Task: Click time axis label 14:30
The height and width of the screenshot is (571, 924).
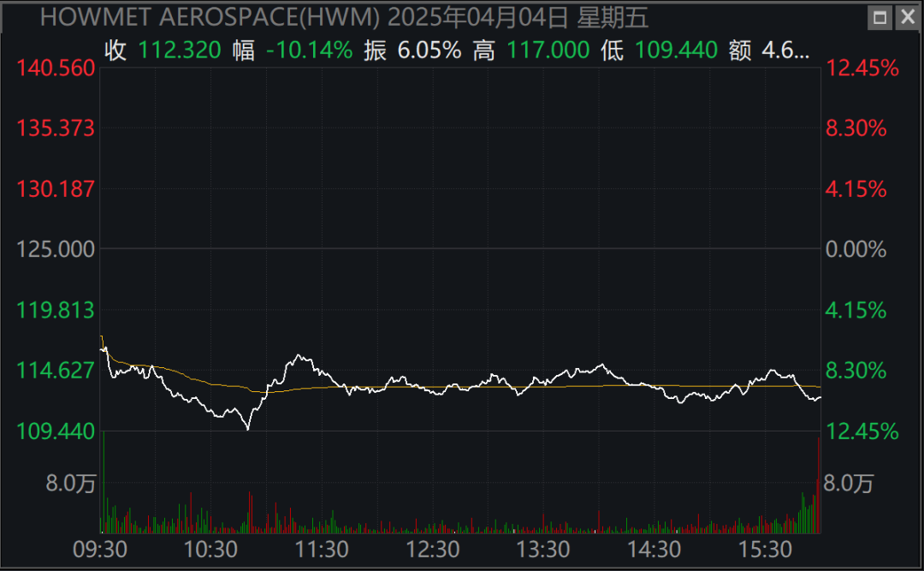Action: [x=654, y=550]
